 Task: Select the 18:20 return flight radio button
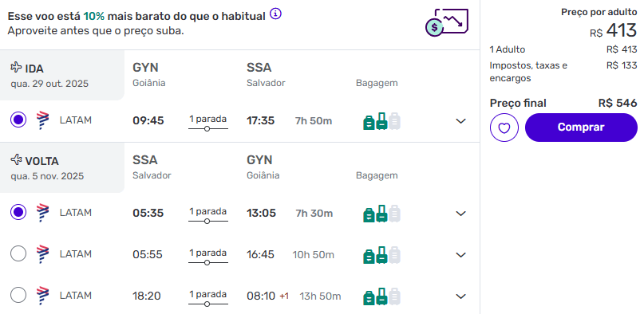tap(18, 295)
